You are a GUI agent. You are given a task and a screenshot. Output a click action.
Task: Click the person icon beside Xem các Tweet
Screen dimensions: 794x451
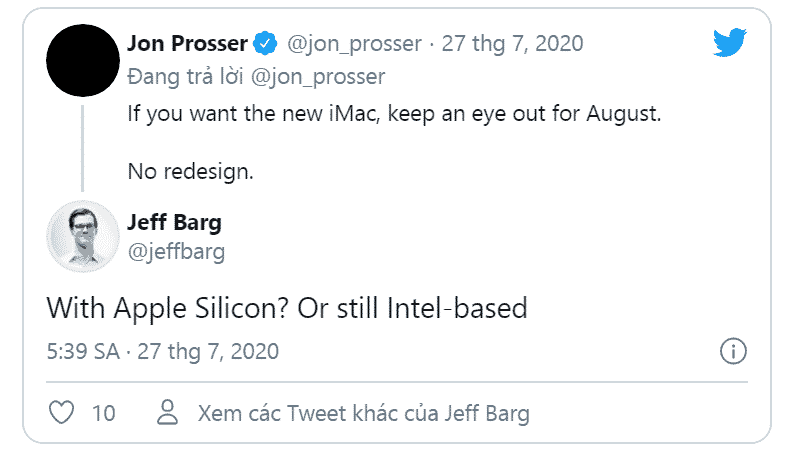168,413
